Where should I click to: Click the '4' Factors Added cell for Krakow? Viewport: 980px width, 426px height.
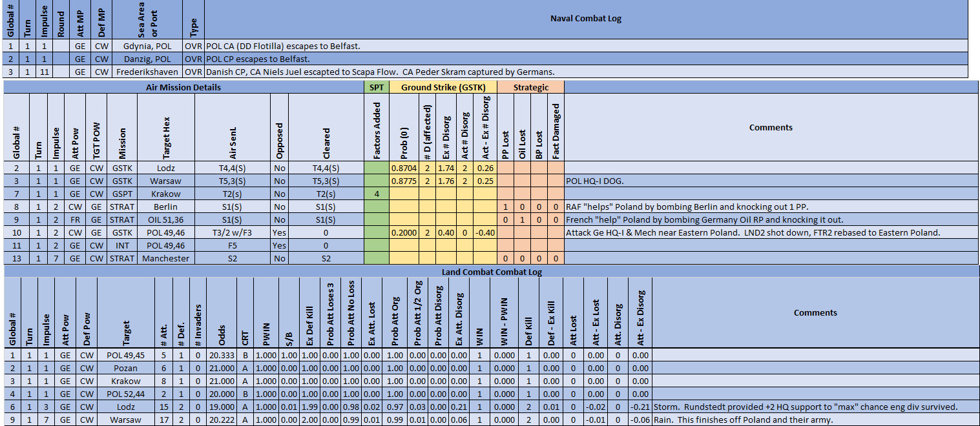(376, 194)
